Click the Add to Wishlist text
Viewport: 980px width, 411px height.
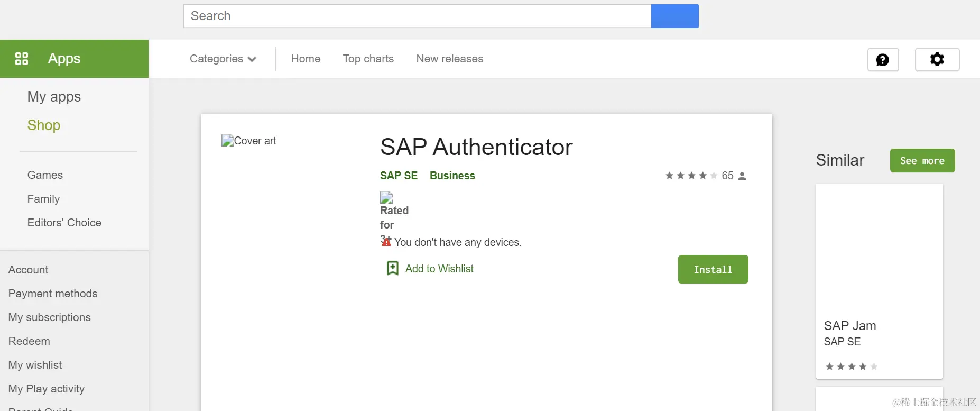click(x=439, y=269)
